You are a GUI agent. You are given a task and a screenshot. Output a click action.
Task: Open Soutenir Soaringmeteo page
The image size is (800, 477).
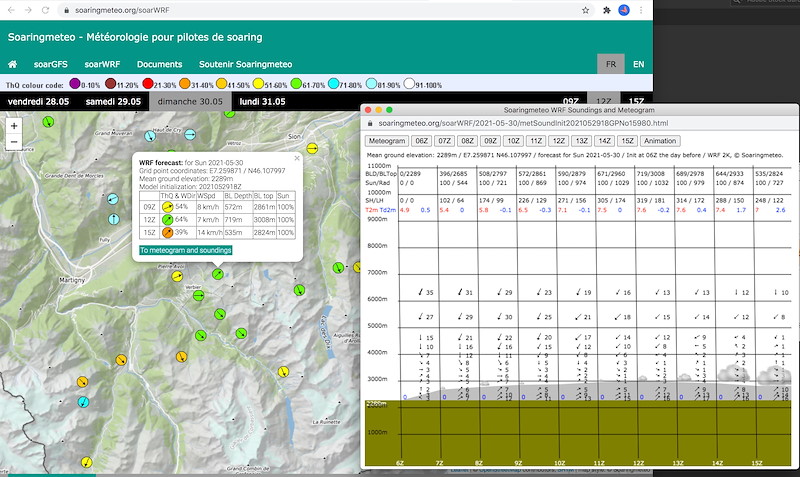(245, 64)
